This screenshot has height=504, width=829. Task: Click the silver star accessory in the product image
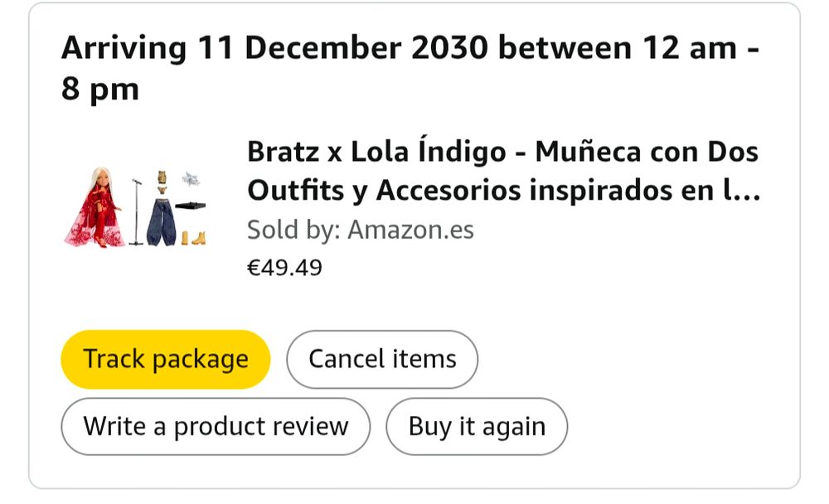point(191,179)
